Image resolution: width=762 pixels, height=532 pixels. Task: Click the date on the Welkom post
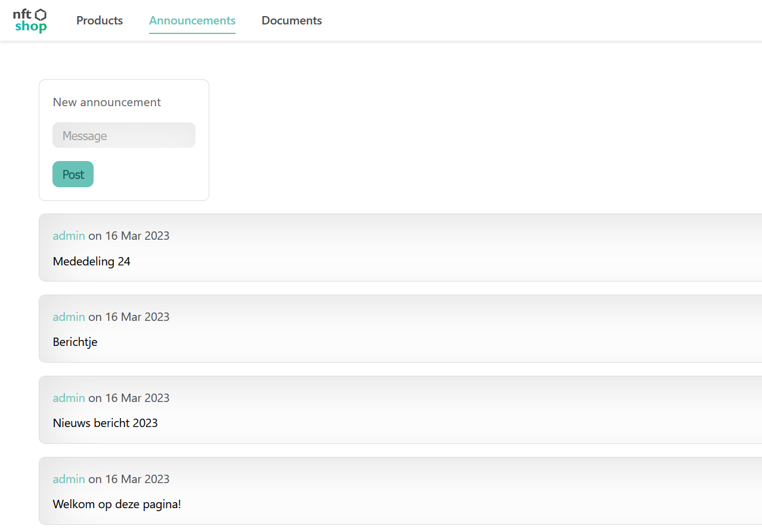[137, 479]
